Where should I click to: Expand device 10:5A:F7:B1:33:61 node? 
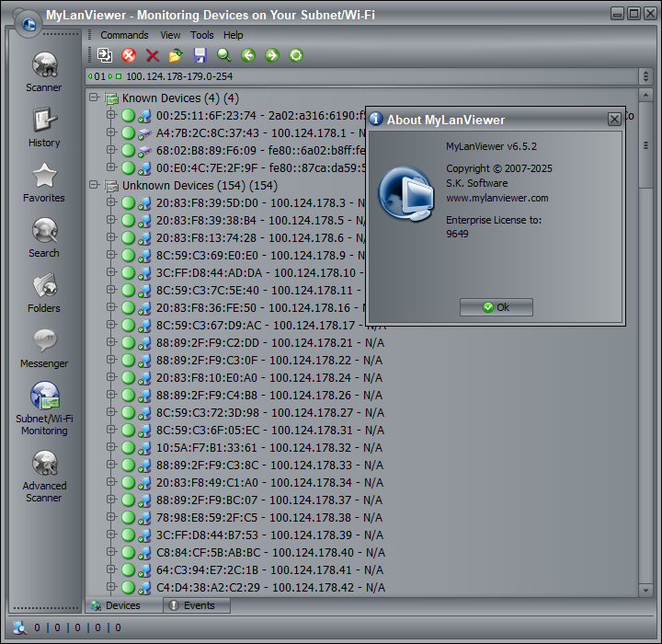tap(111, 446)
